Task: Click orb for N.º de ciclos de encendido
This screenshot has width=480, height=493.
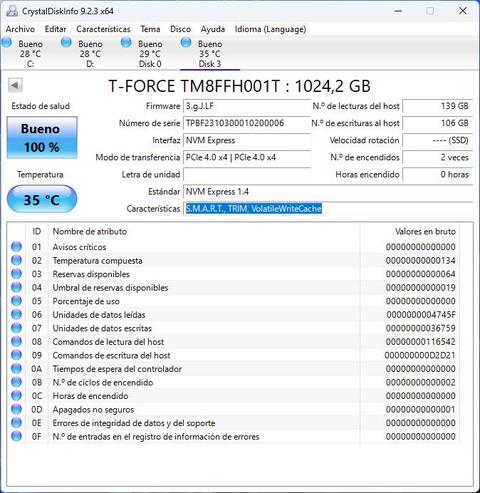Action: pos(16,382)
